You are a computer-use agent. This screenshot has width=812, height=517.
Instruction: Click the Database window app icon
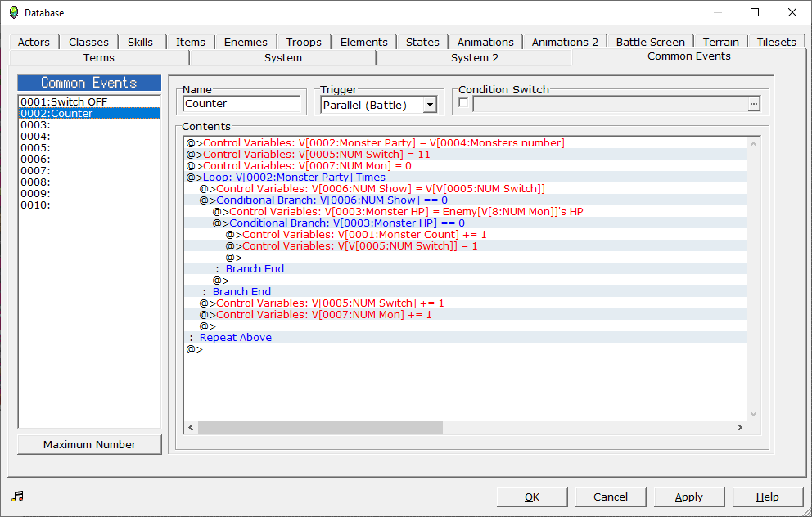click(x=14, y=12)
